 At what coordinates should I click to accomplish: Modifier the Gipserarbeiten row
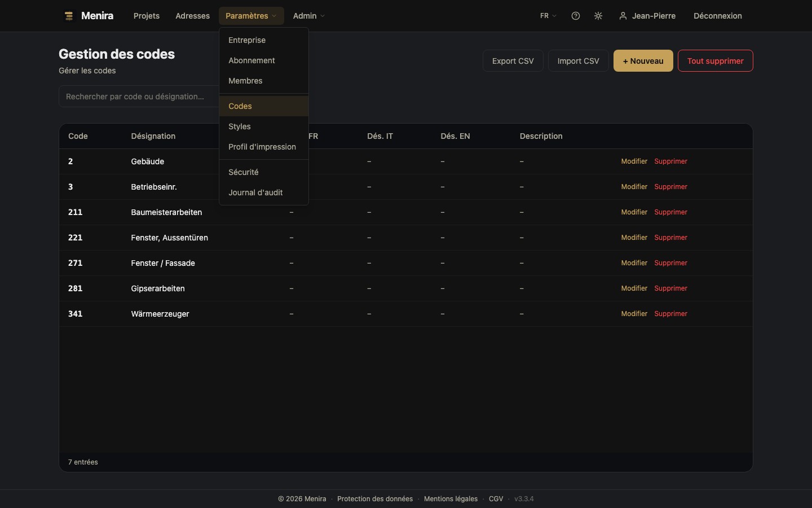point(634,288)
